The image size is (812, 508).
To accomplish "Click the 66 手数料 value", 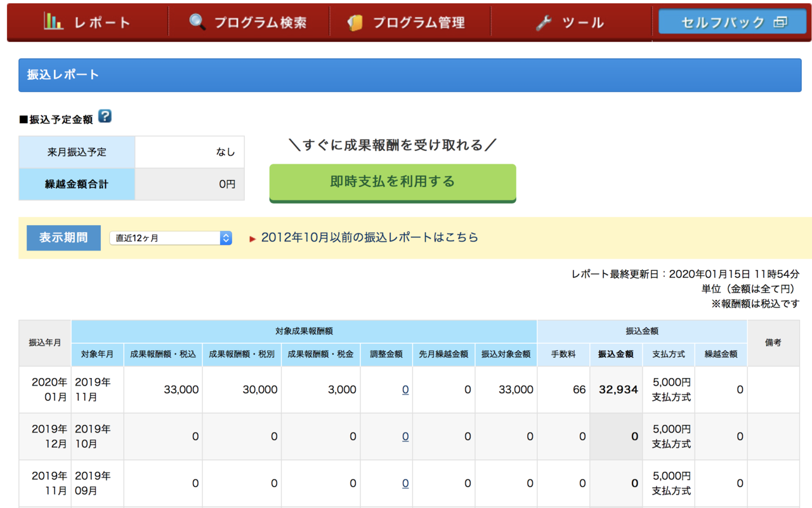I will tap(579, 389).
